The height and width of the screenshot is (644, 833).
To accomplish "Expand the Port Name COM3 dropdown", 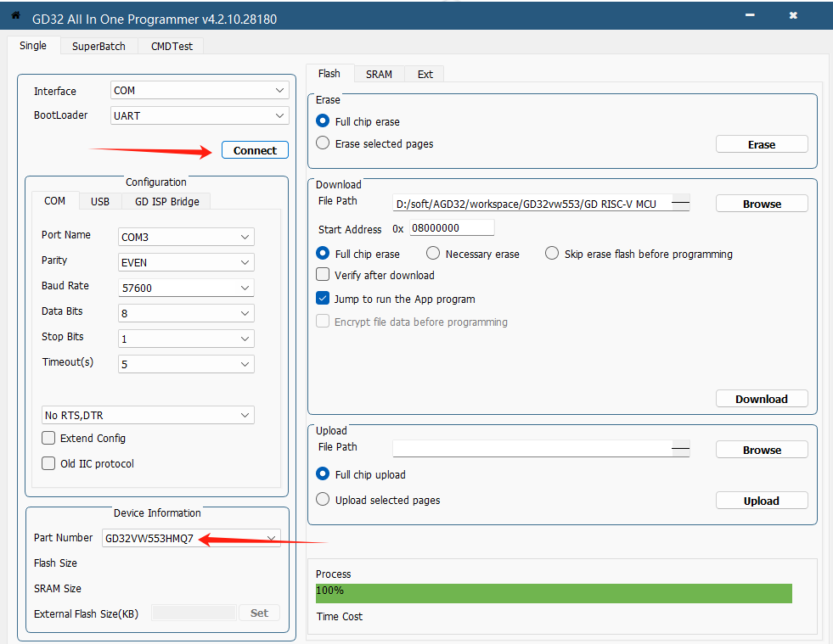I will 186,238.
